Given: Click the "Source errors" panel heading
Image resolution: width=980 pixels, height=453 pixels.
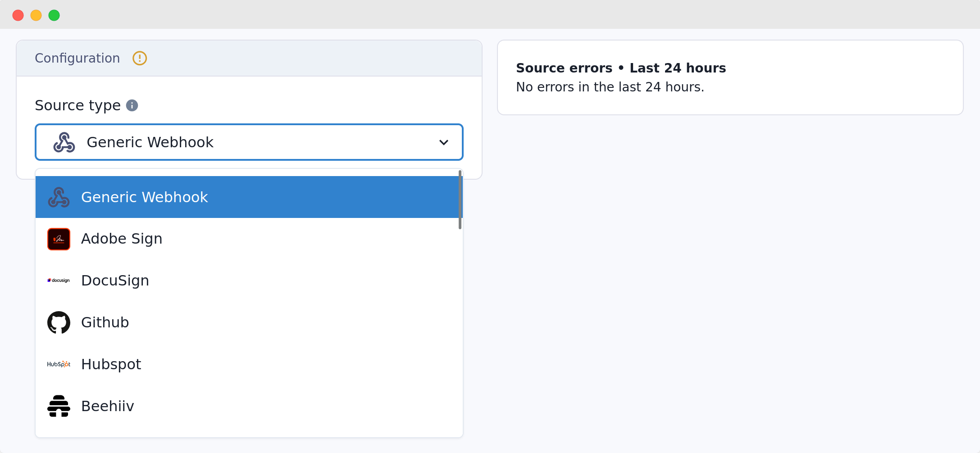Looking at the screenshot, I should tap(620, 68).
